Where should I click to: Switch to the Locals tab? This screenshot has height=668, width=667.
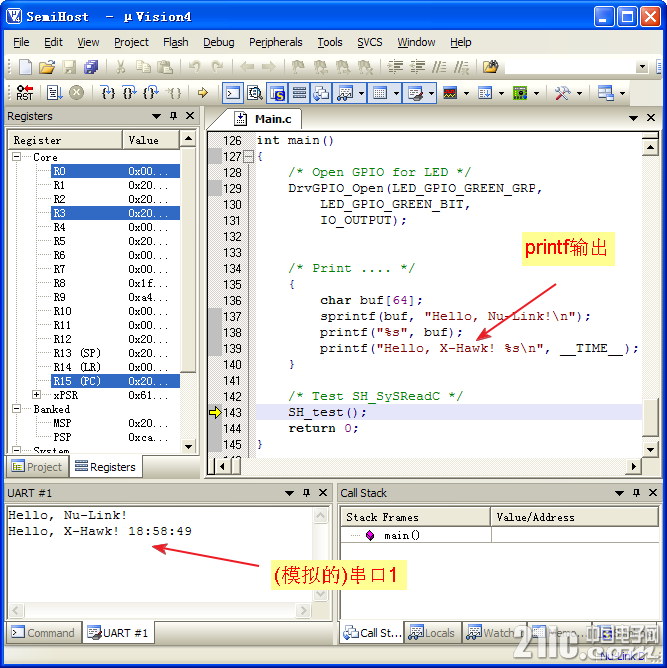pos(432,633)
